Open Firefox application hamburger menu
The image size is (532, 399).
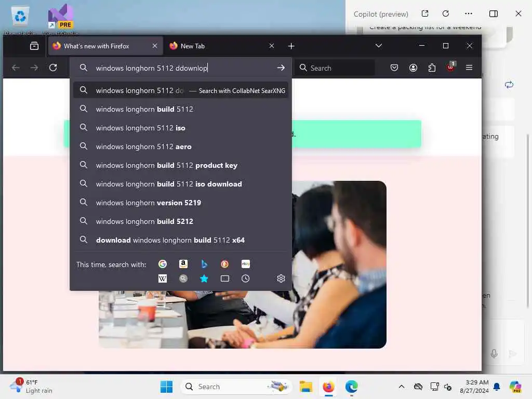point(469,68)
